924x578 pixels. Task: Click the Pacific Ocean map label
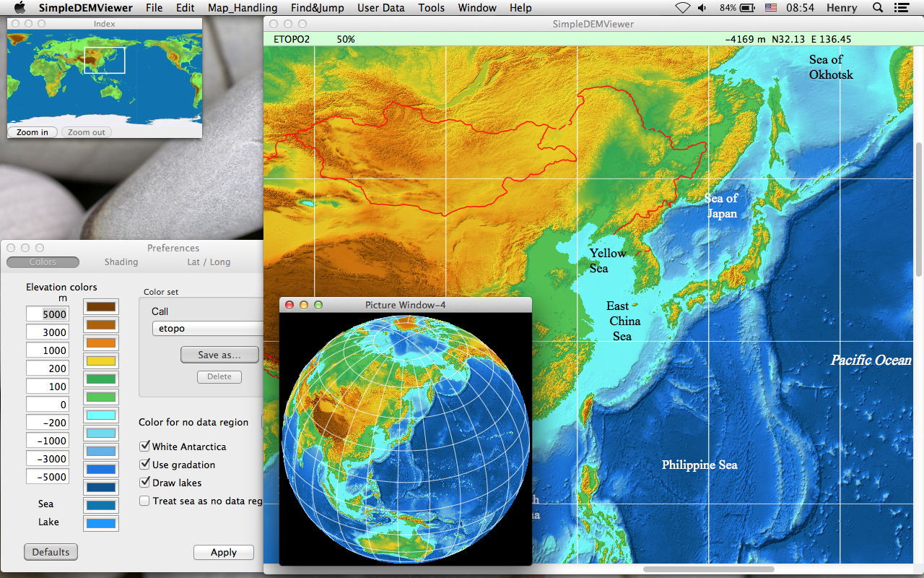(871, 360)
